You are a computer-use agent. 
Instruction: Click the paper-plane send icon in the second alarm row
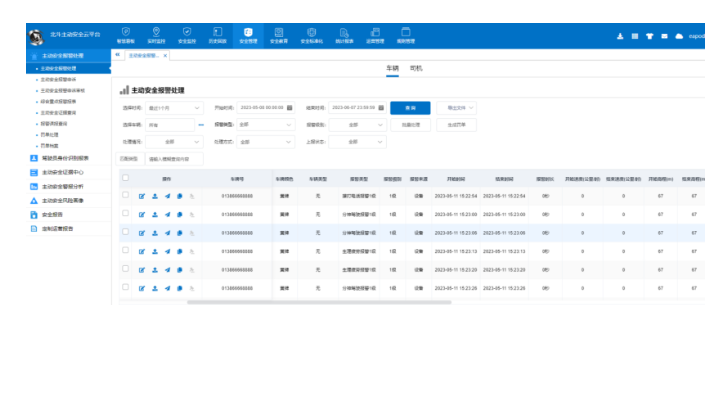168,214
